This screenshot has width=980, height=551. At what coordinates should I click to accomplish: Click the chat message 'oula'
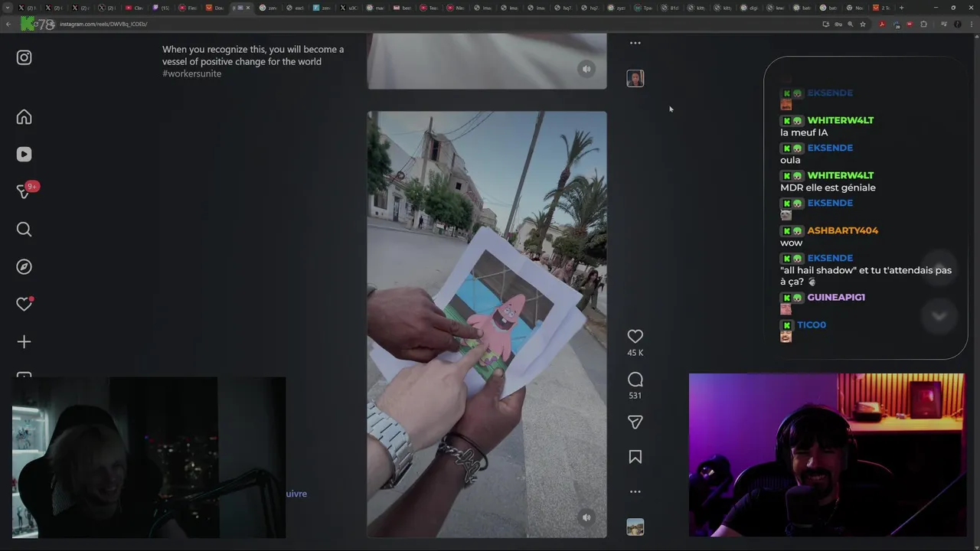790,160
